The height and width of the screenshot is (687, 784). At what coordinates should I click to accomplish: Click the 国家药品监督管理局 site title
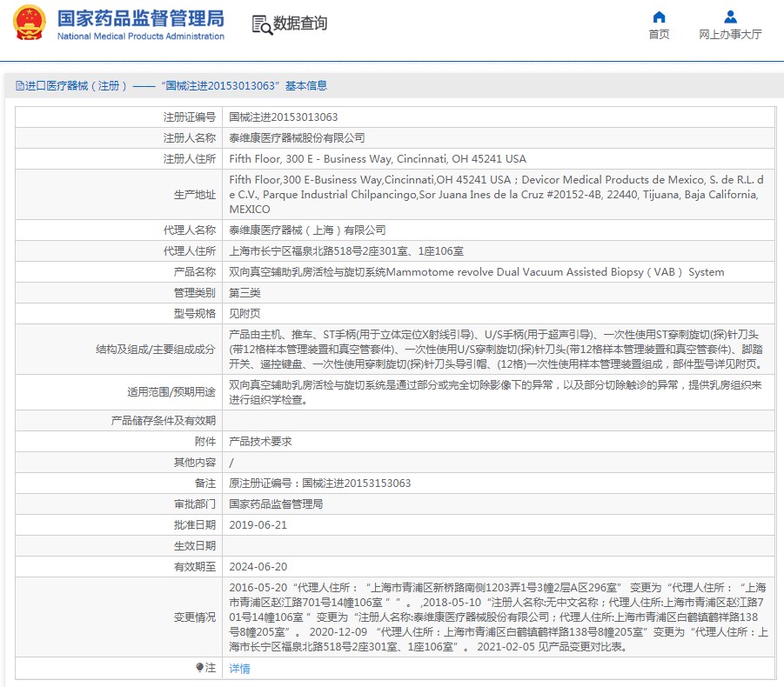point(140,18)
